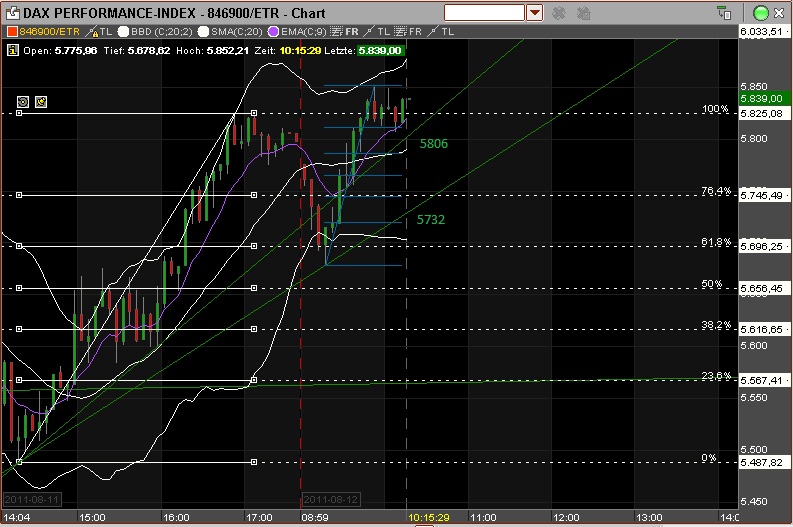Viewport: 793px width, 527px height.
Task: Click the right handle of the 76.4% Fibonacci line
Action: tap(254, 195)
